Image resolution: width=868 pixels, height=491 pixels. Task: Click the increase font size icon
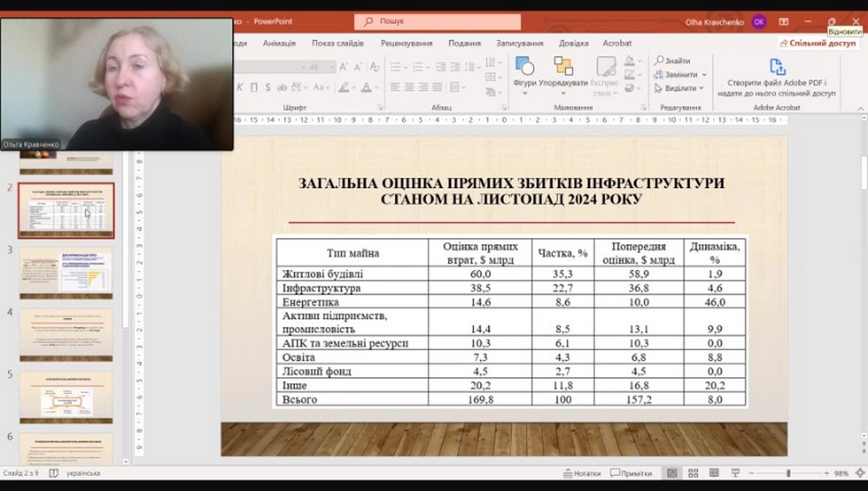tap(343, 67)
